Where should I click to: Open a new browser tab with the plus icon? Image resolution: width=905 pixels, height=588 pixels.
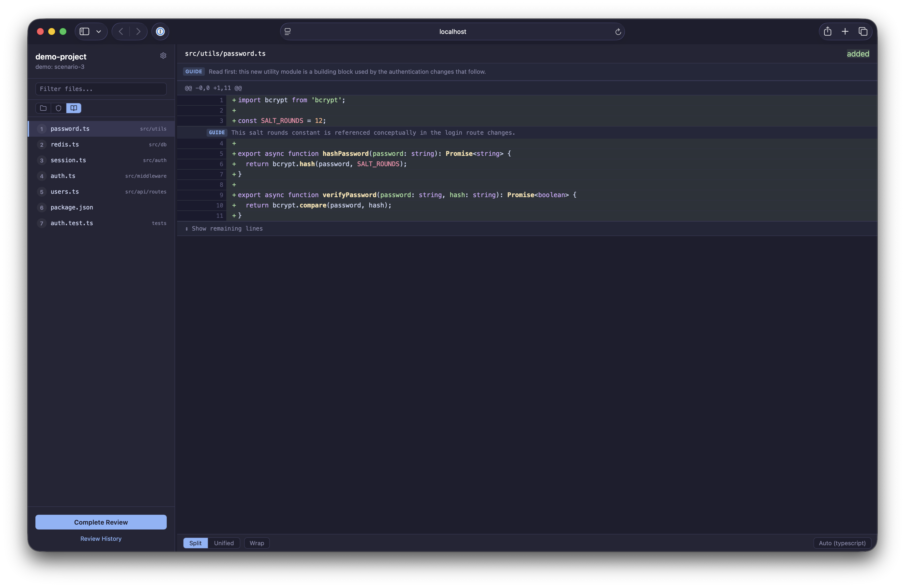click(845, 31)
